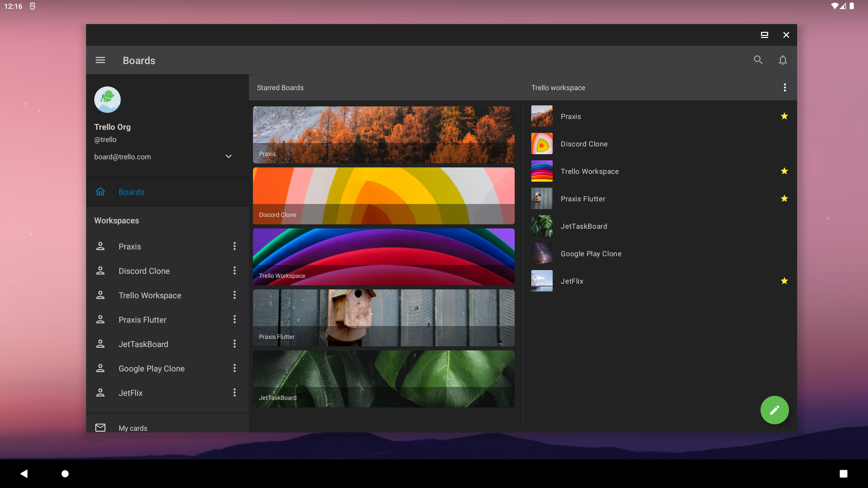Click the Workspaces section heading
The width and height of the screenshot is (868, 488).
tap(117, 221)
